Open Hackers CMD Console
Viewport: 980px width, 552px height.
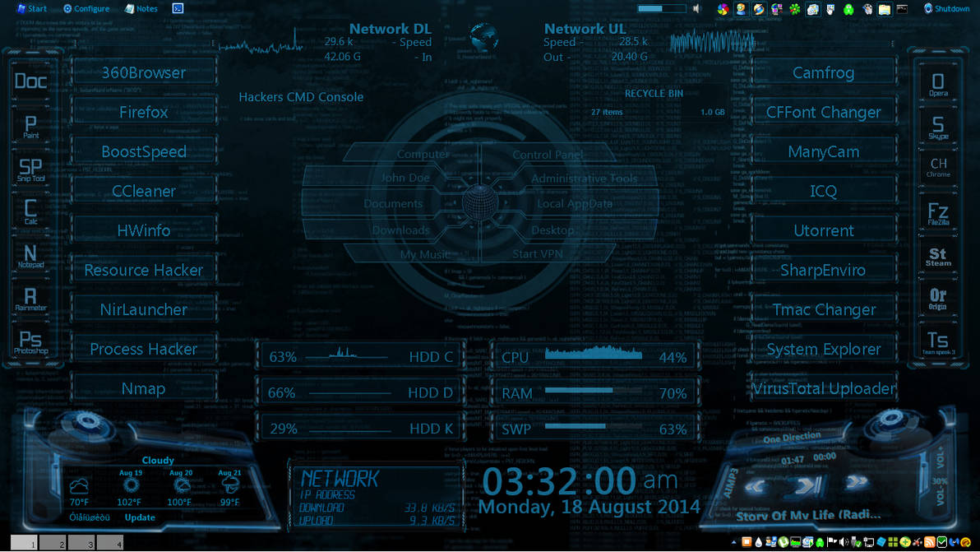tap(301, 97)
